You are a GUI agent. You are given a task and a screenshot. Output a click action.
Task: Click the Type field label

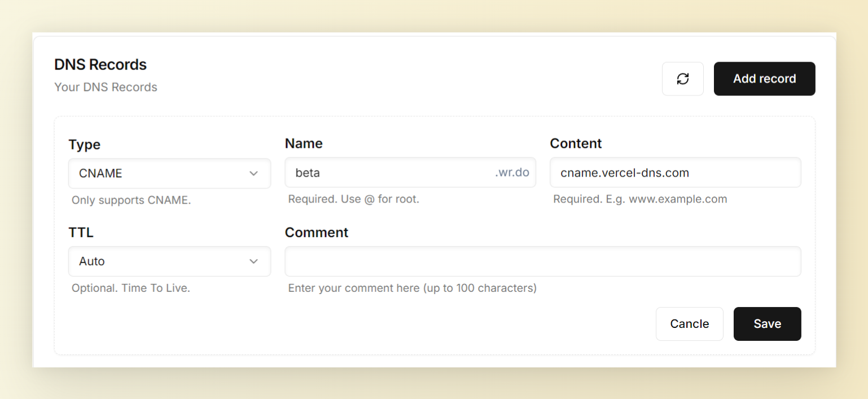84,144
